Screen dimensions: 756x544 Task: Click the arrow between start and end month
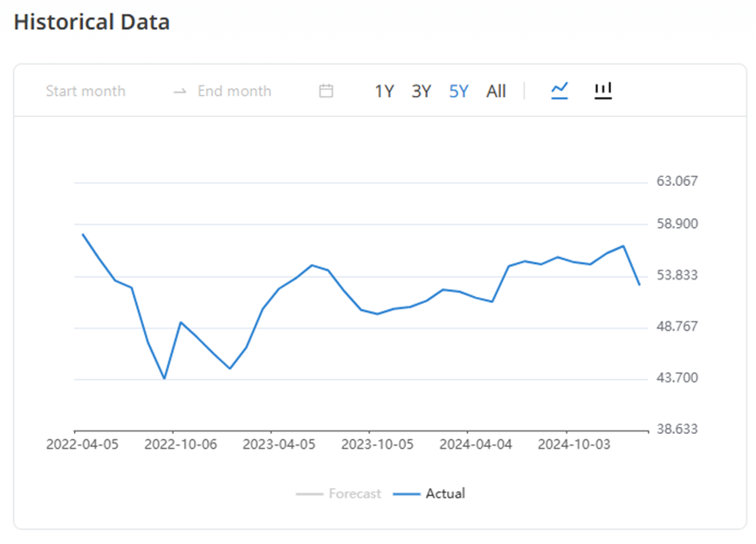(x=180, y=91)
